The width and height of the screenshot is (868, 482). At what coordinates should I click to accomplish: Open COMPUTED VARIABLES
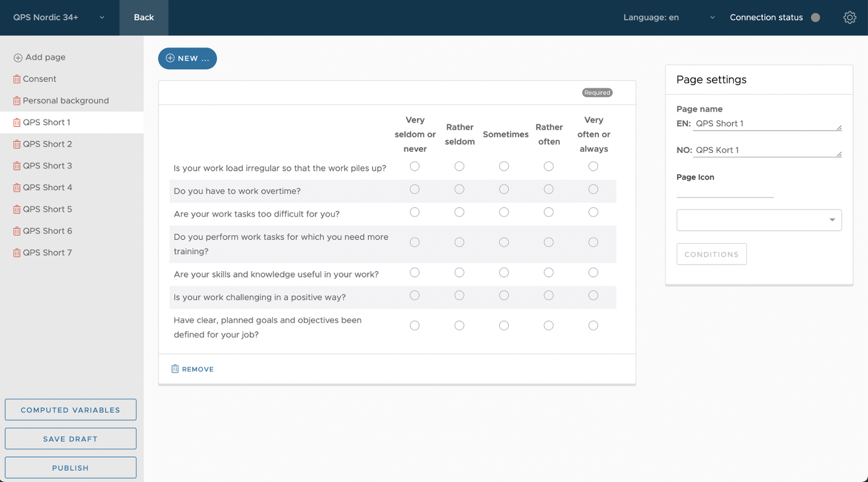point(71,410)
